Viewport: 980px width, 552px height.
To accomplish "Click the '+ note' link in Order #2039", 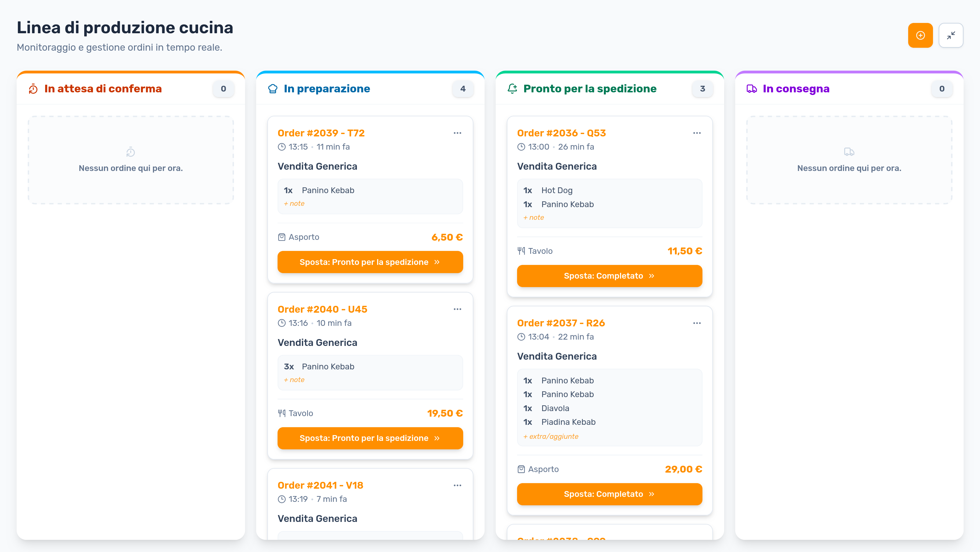I will pyautogui.click(x=294, y=203).
